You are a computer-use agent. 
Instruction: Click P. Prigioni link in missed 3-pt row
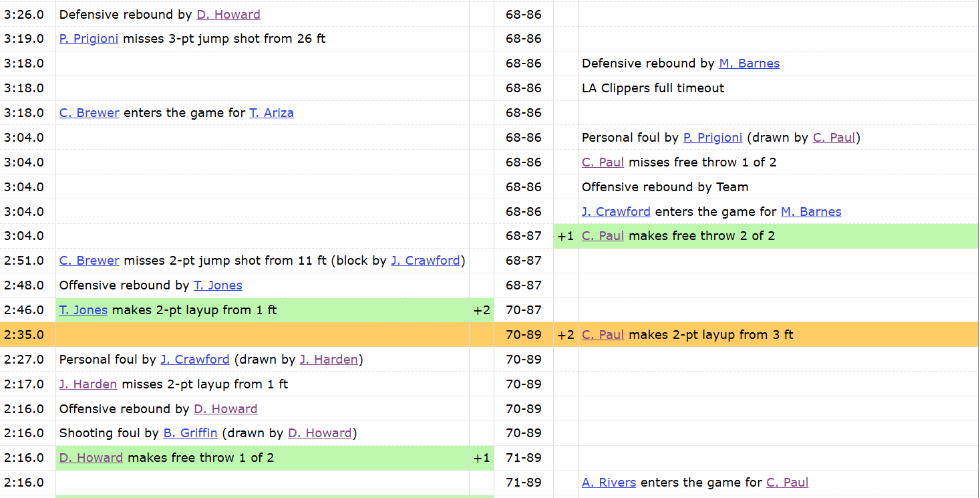pyautogui.click(x=89, y=39)
